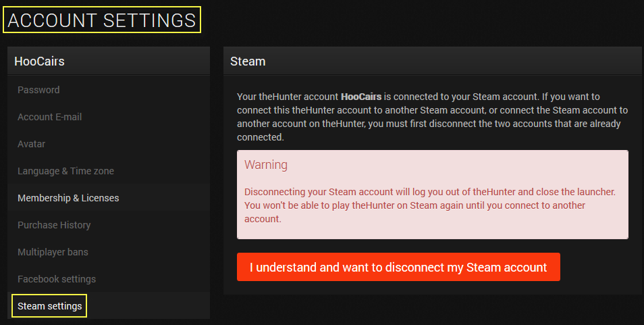Screen dimensions: 644x325
Task: Click empty bottom area of pink warning box
Action: coord(432,232)
